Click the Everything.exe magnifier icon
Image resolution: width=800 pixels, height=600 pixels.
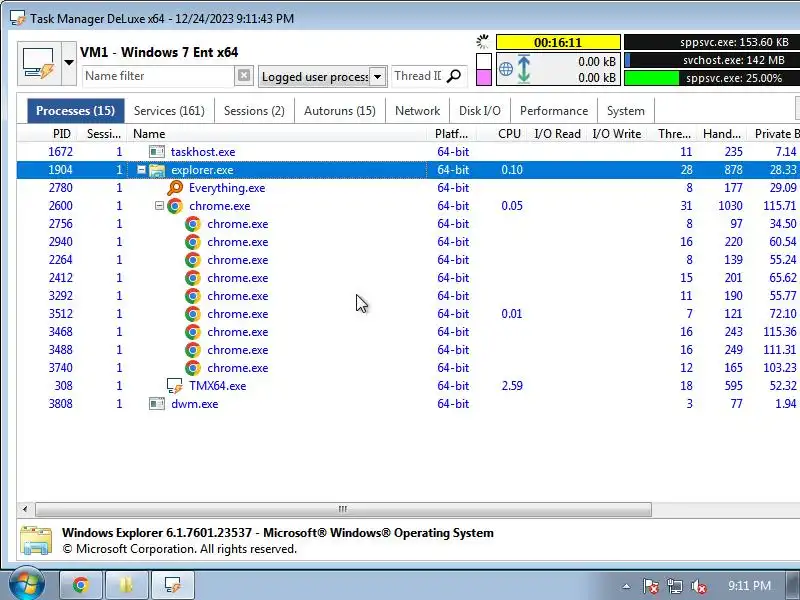tap(174, 188)
